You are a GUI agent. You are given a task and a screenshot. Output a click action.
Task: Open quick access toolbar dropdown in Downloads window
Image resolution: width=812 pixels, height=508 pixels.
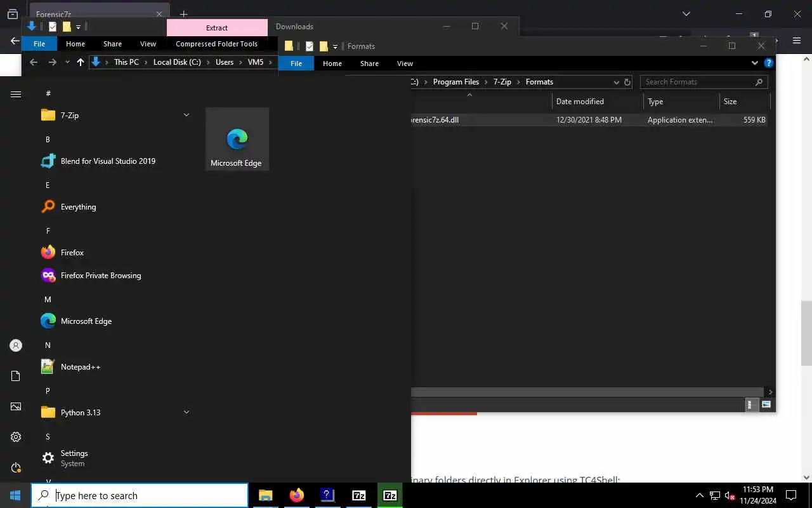pos(78,27)
